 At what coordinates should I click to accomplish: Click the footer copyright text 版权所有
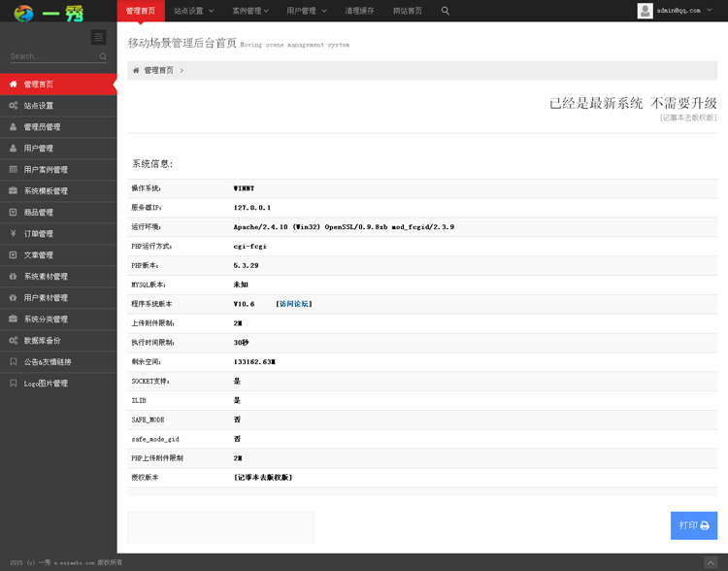(110, 563)
